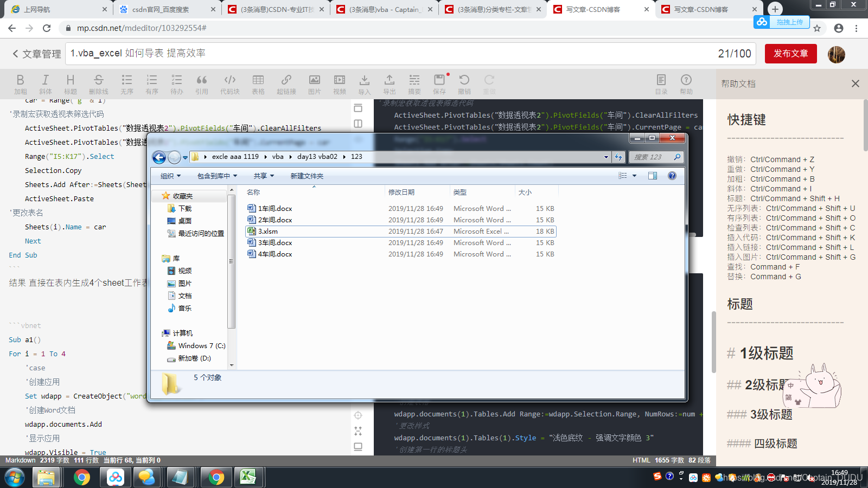The width and height of the screenshot is (868, 488).
Task: Apply strikethrough using the 删除线 icon
Action: [98, 84]
